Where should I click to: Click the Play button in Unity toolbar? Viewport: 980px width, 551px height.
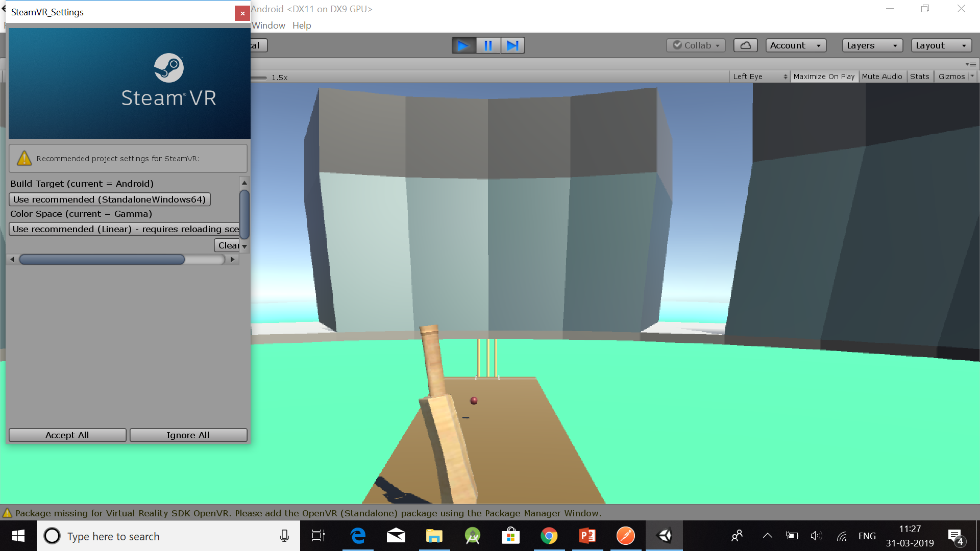coord(463,45)
